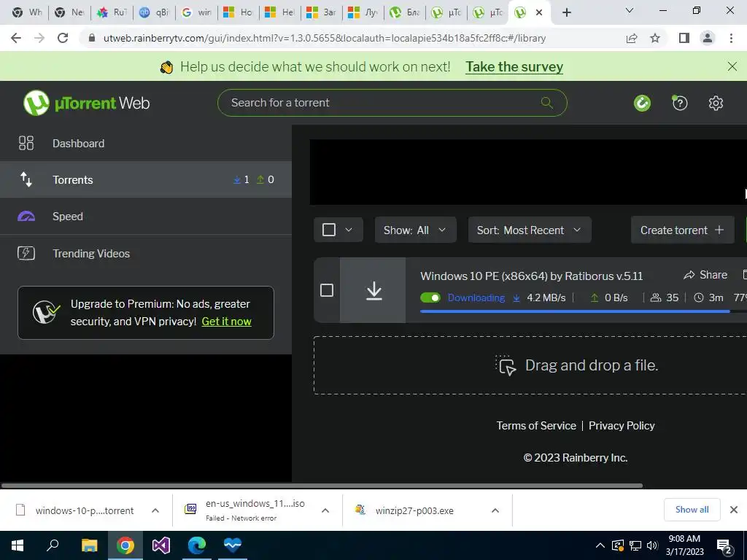747x560 pixels.
Task: Bookmark this page with star icon
Action: point(655,38)
